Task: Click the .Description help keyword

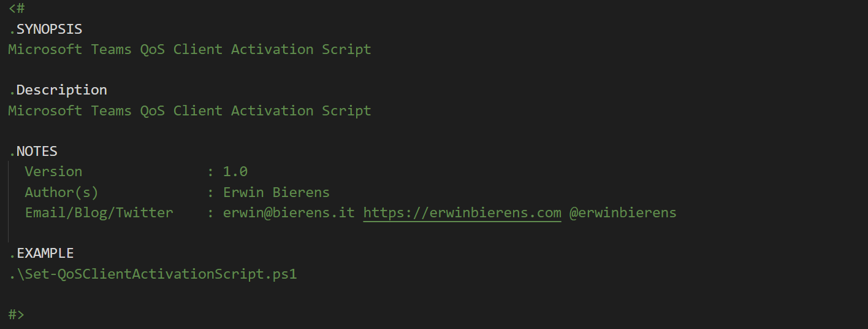Action: click(58, 90)
